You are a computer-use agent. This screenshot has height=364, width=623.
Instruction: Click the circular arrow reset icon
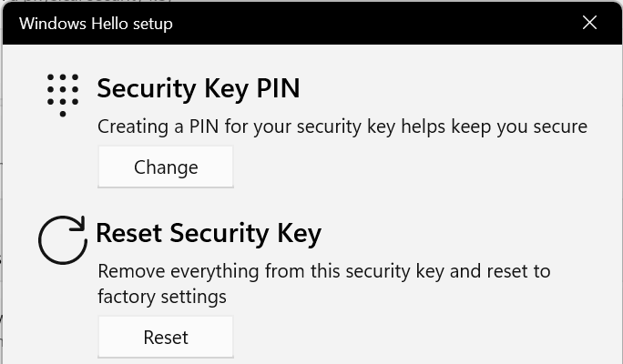(63, 240)
